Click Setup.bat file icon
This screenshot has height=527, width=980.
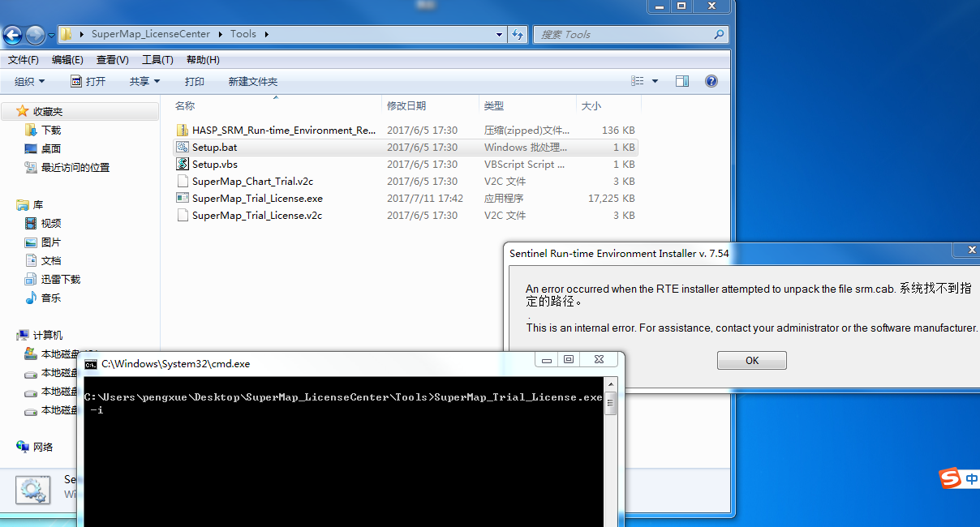(183, 147)
